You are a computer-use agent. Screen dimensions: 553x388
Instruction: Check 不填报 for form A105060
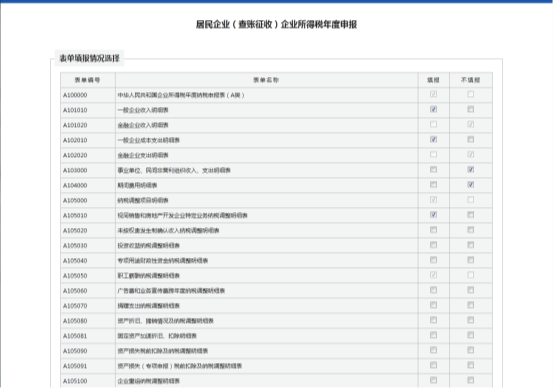point(470,290)
